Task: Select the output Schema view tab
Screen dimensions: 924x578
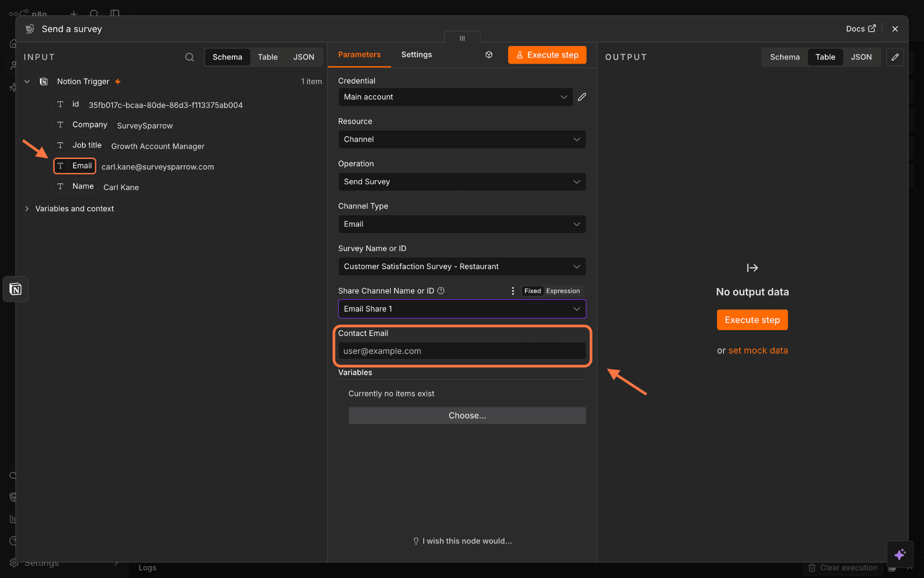Action: click(785, 57)
